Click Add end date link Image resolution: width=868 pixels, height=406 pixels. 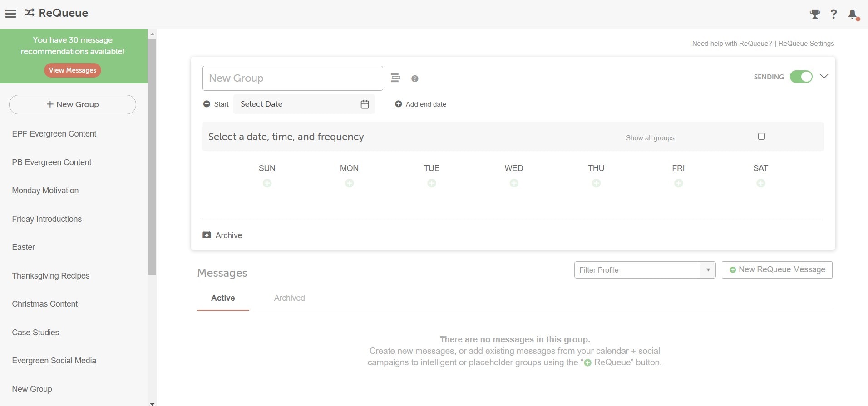pos(426,104)
